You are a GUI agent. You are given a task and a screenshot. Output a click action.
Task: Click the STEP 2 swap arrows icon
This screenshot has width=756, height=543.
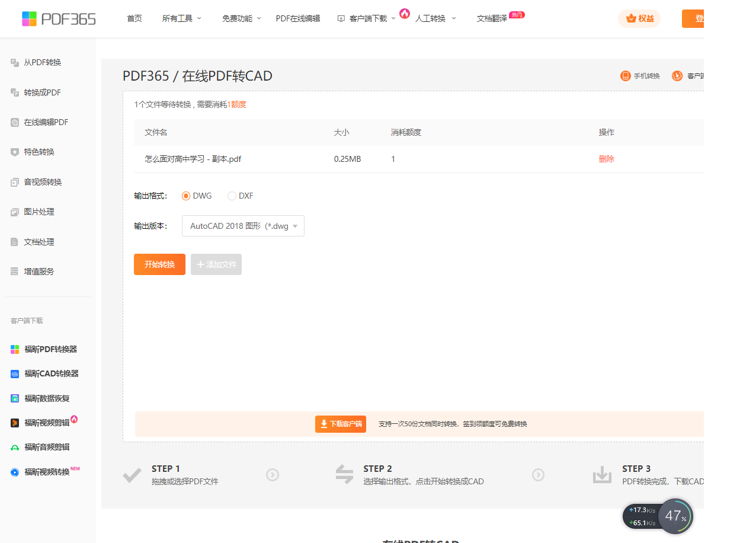(344, 474)
